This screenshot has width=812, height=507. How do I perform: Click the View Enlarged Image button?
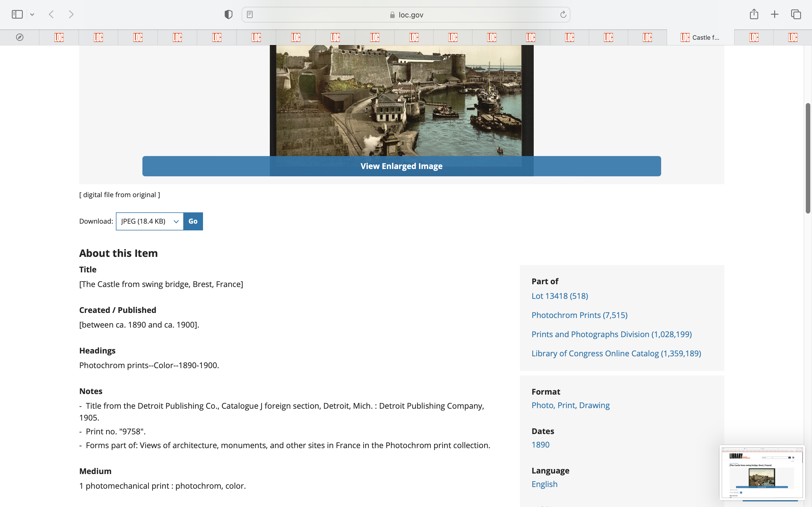tap(401, 166)
